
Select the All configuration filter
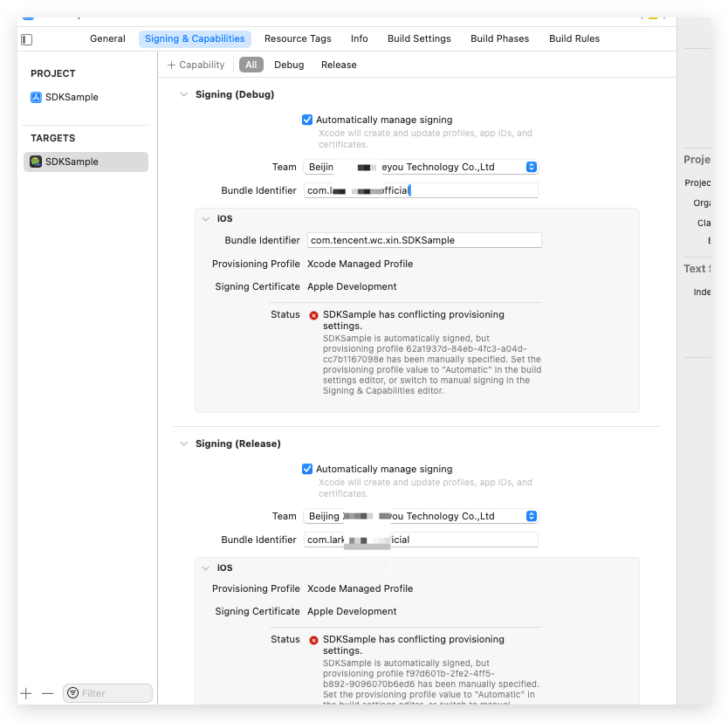click(x=251, y=65)
